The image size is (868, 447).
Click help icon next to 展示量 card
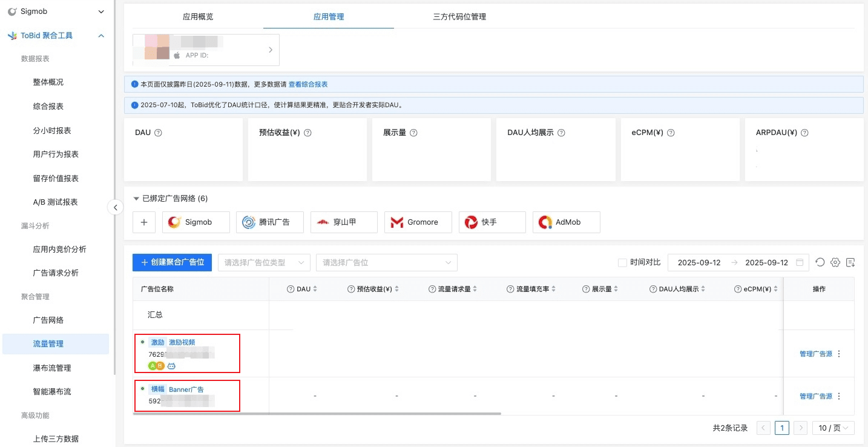tap(413, 133)
